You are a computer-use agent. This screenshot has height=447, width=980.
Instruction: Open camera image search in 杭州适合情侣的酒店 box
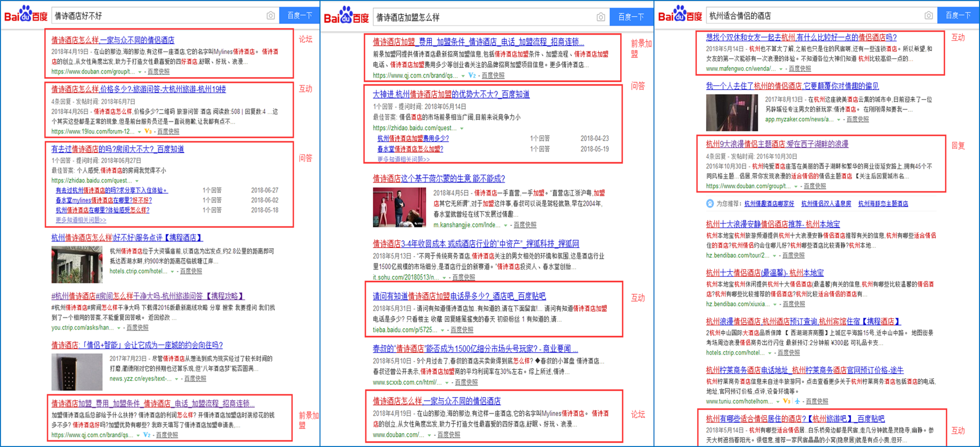(x=928, y=16)
